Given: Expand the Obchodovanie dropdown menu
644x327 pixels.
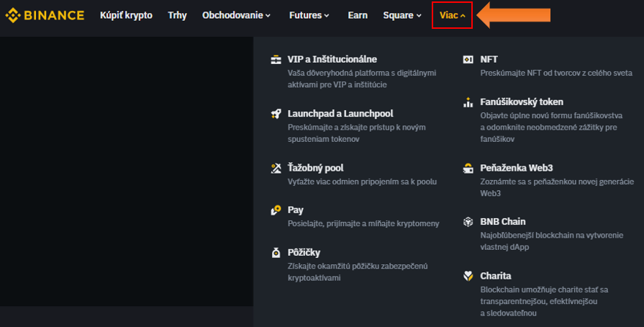Looking at the screenshot, I should [x=236, y=15].
